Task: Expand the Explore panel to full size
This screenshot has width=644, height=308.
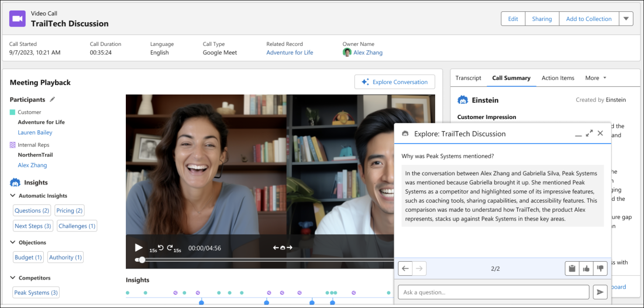Action: [x=589, y=133]
